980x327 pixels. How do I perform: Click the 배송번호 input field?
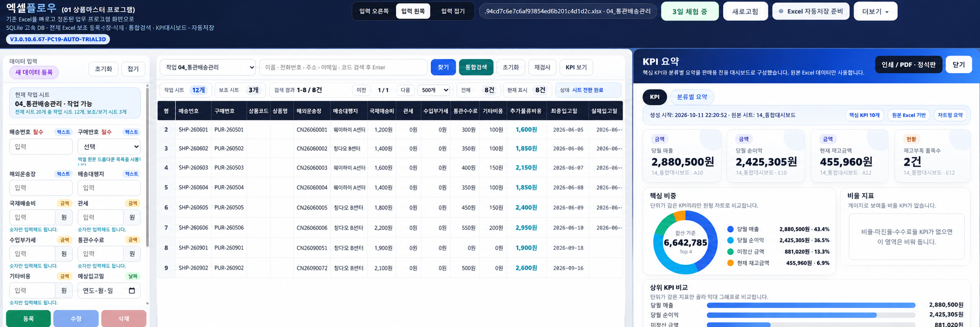41,146
